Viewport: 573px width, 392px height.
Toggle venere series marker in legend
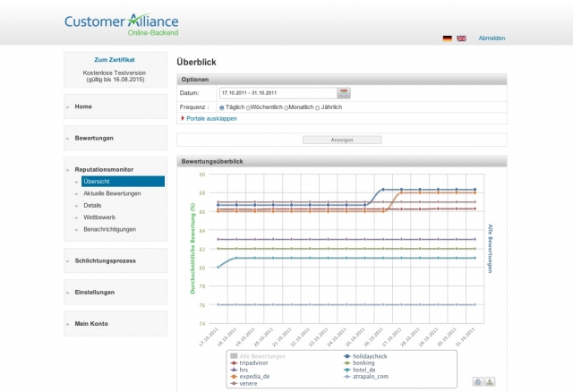[234, 384]
